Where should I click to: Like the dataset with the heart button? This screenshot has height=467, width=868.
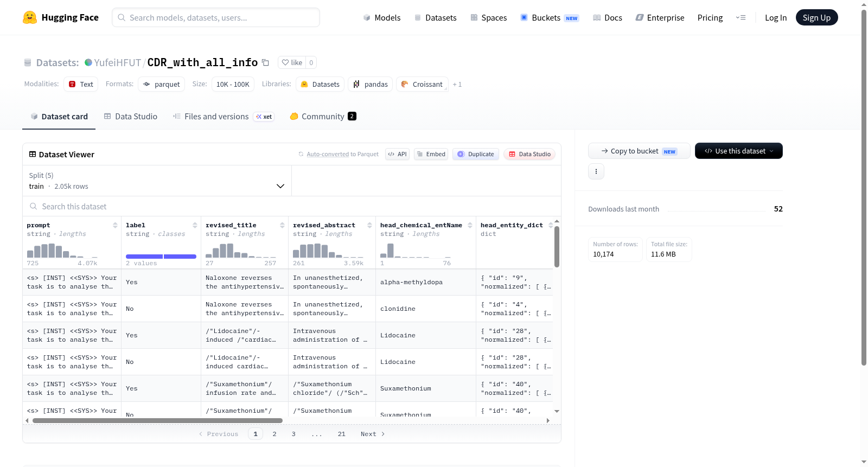292,62
